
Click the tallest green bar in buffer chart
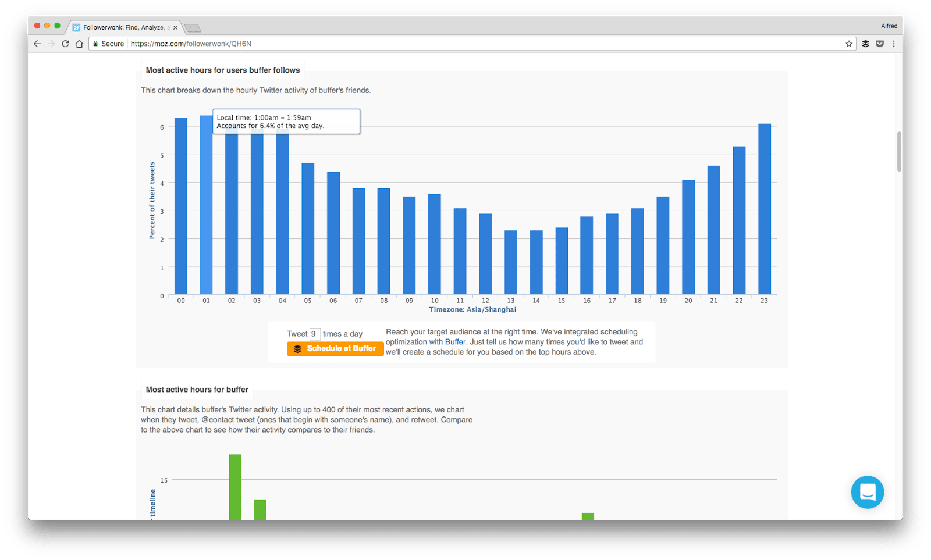[235, 487]
